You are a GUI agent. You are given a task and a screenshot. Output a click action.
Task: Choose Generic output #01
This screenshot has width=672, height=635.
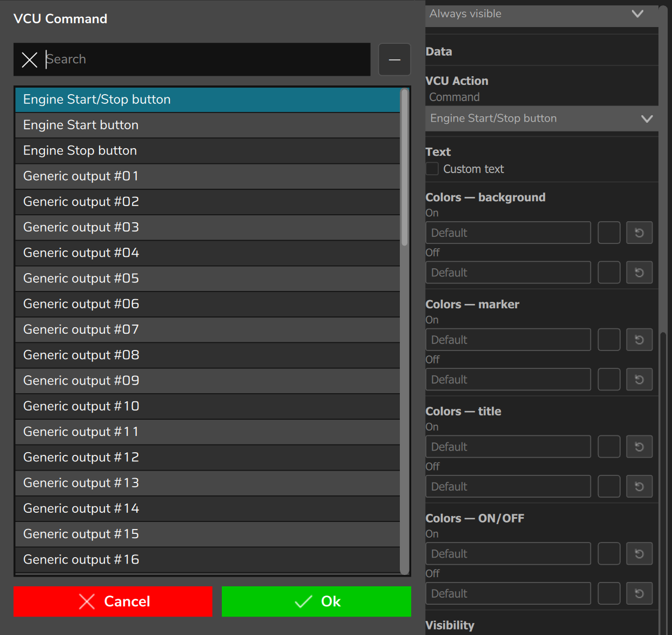click(208, 176)
